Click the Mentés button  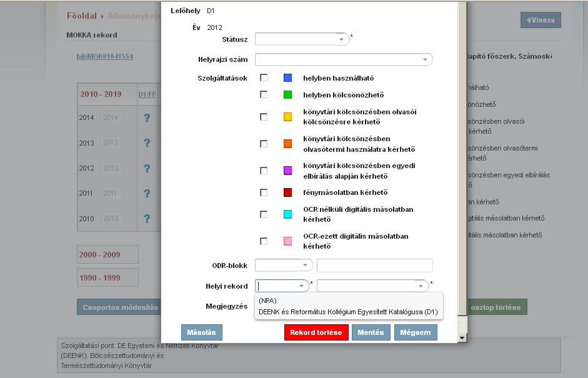pyautogui.click(x=371, y=332)
